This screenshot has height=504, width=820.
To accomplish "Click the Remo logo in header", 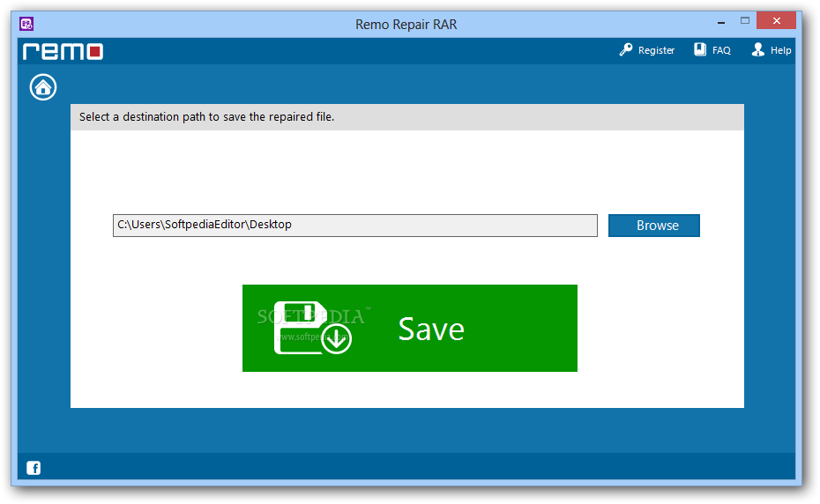I will (63, 51).
